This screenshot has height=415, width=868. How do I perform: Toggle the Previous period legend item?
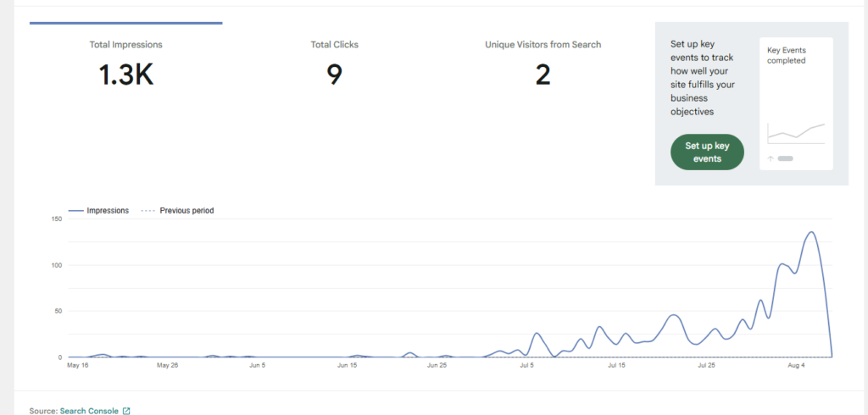177,211
